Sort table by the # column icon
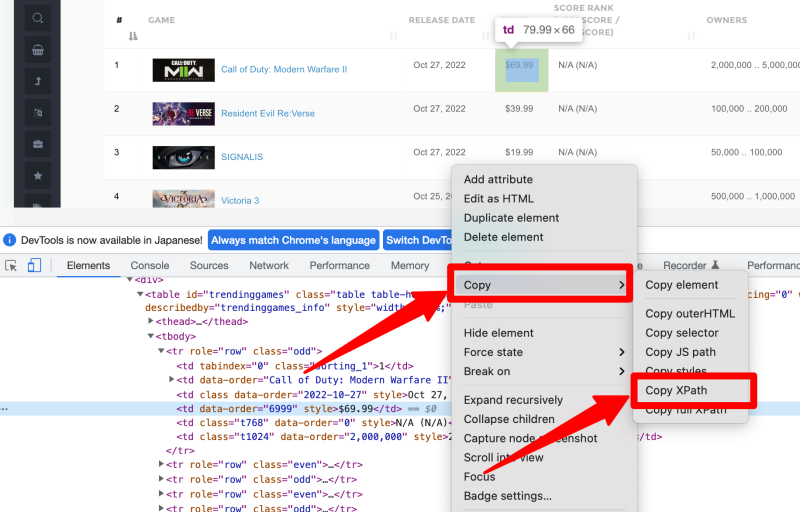Screen dimensions: 800x512 (133, 36)
